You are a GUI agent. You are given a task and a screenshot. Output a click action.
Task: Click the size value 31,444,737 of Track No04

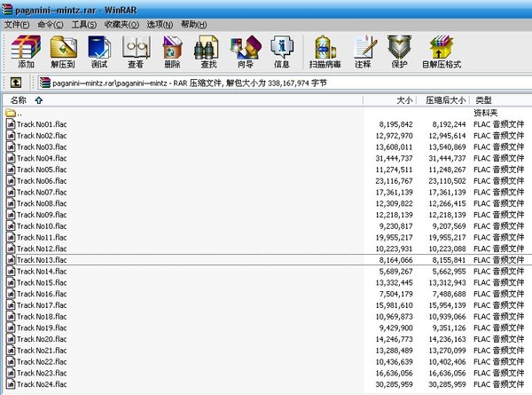pos(394,158)
